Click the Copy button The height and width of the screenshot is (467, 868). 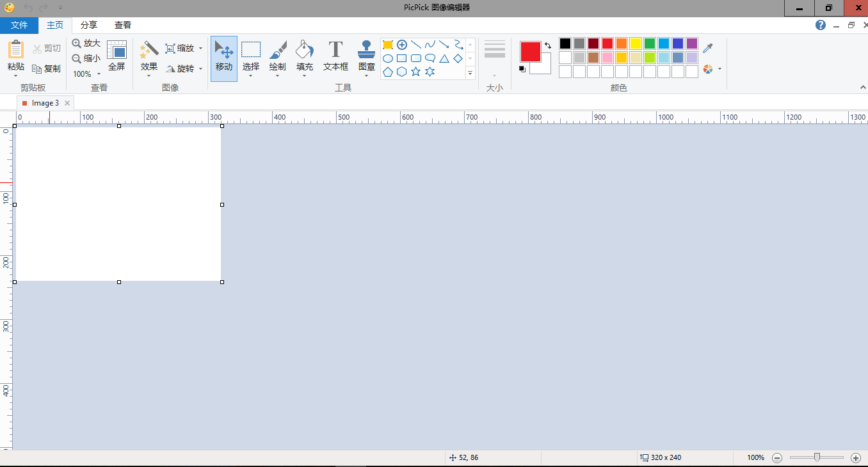coord(47,68)
